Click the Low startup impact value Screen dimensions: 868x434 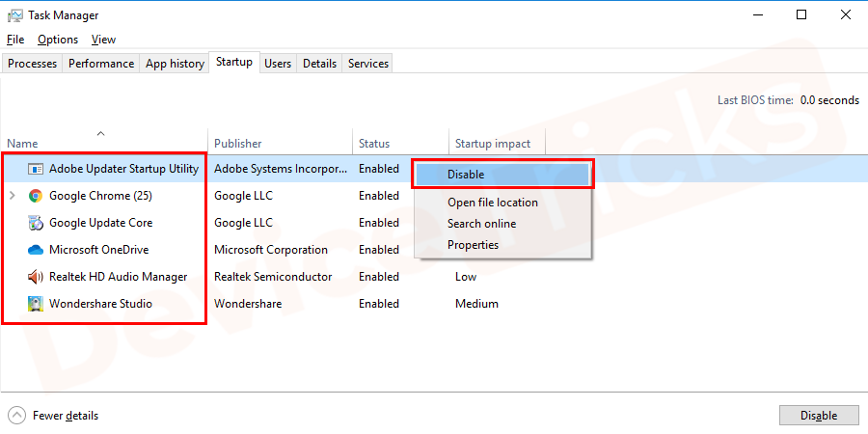pos(466,276)
